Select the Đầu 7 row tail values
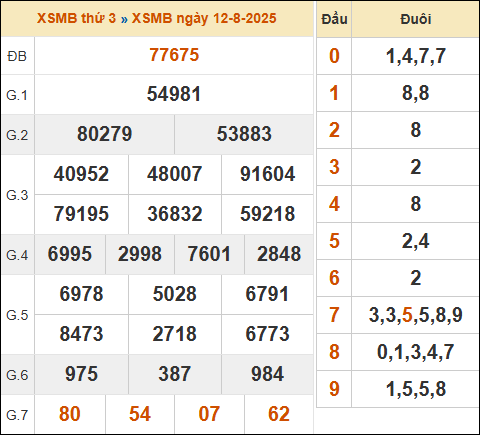The width and height of the screenshot is (480, 435). [x=416, y=315]
